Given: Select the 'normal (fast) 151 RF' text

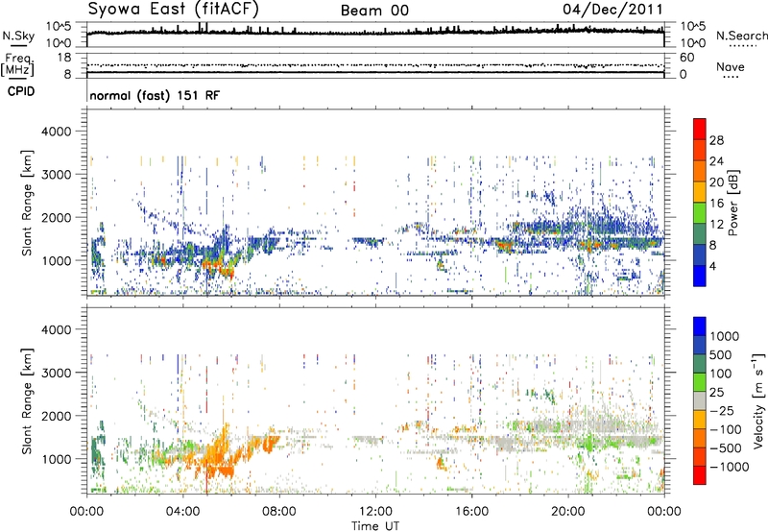Looking at the screenshot, I should coord(155,95).
